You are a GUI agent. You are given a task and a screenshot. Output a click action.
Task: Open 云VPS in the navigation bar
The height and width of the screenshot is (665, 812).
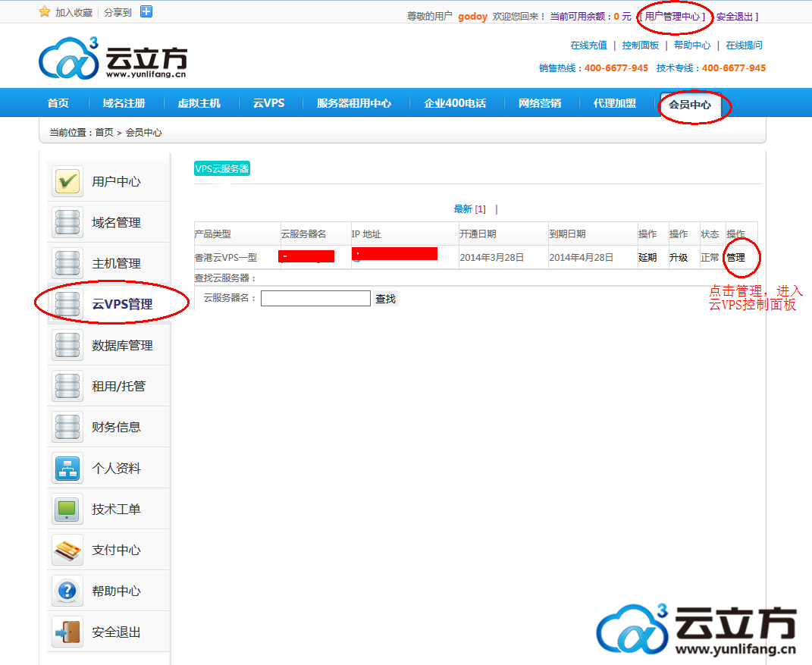click(x=268, y=103)
